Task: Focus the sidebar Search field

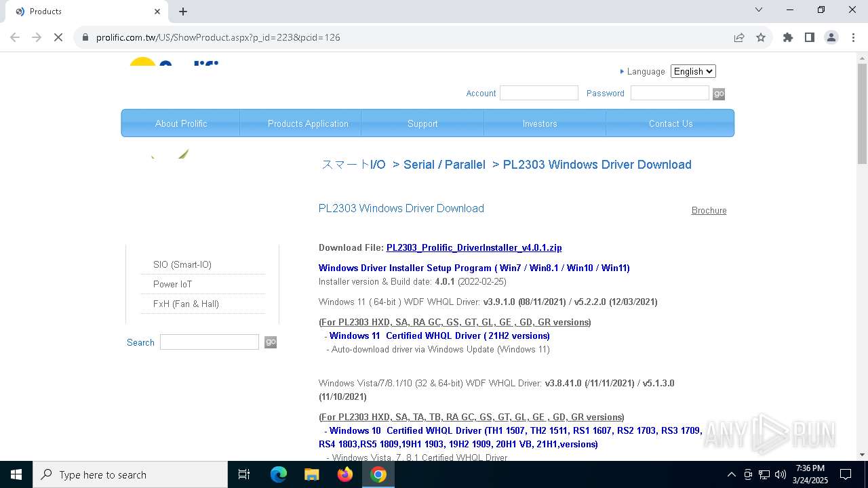Action: click(210, 342)
